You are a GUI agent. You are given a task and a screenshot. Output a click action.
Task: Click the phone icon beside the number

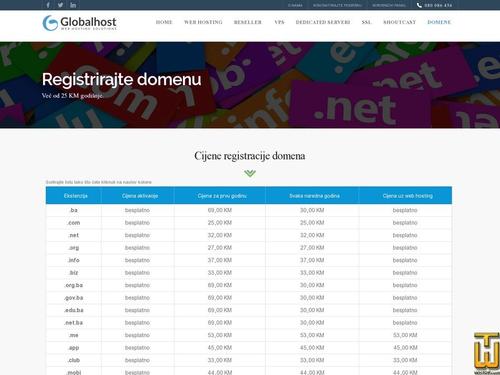click(419, 5)
